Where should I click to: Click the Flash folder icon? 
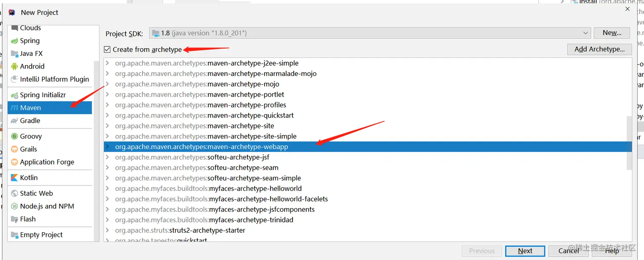[14, 219]
